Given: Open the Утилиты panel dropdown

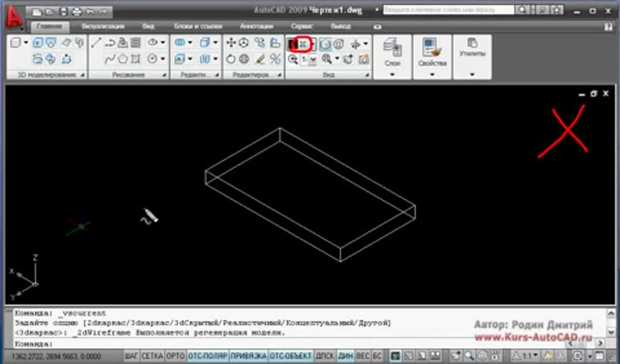Looking at the screenshot, I should click(x=472, y=74).
